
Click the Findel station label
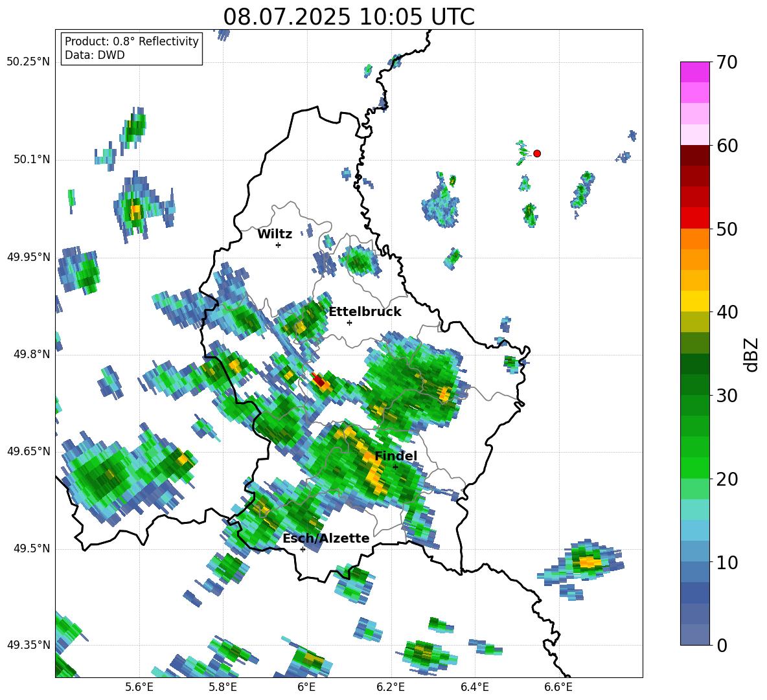click(396, 456)
